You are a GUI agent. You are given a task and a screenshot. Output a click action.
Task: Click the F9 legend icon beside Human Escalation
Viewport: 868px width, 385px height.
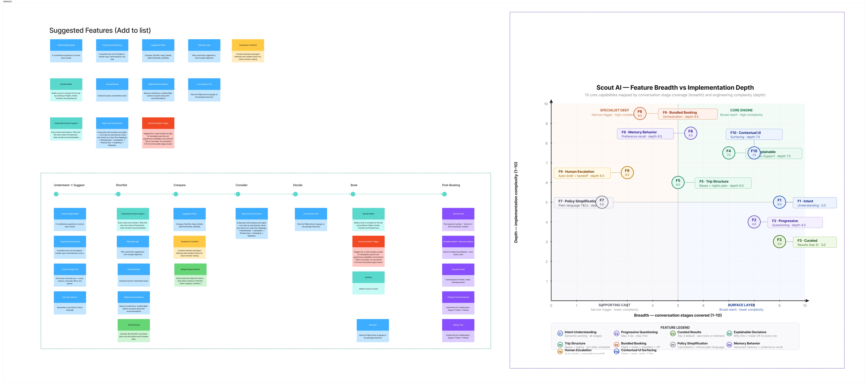click(560, 352)
